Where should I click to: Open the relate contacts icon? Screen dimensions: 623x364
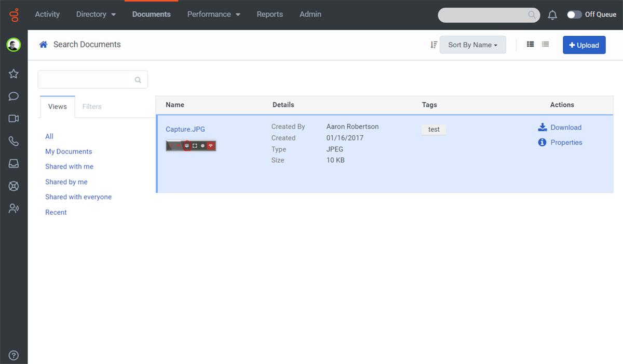tap(13, 208)
